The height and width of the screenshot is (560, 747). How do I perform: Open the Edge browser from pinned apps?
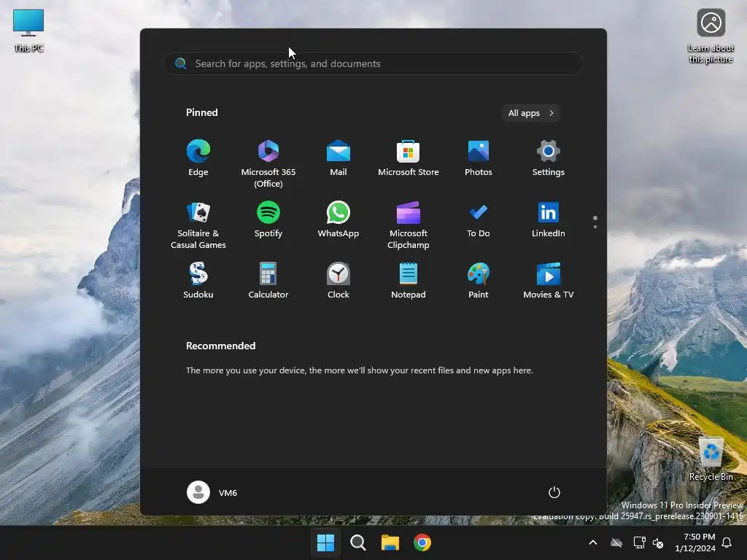(x=198, y=158)
